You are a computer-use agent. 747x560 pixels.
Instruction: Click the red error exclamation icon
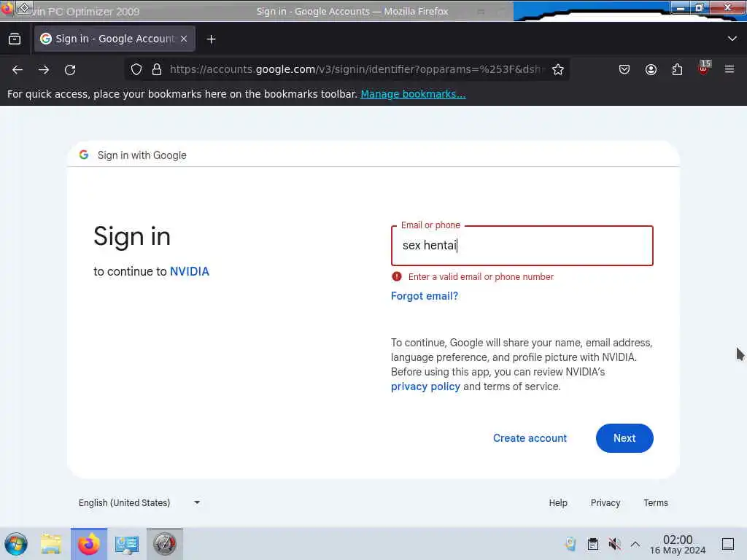click(396, 276)
